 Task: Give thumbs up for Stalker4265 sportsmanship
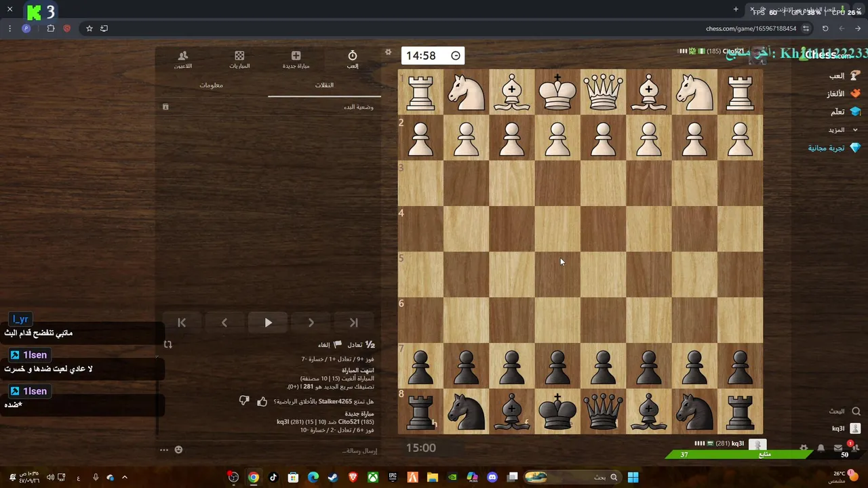[262, 401]
